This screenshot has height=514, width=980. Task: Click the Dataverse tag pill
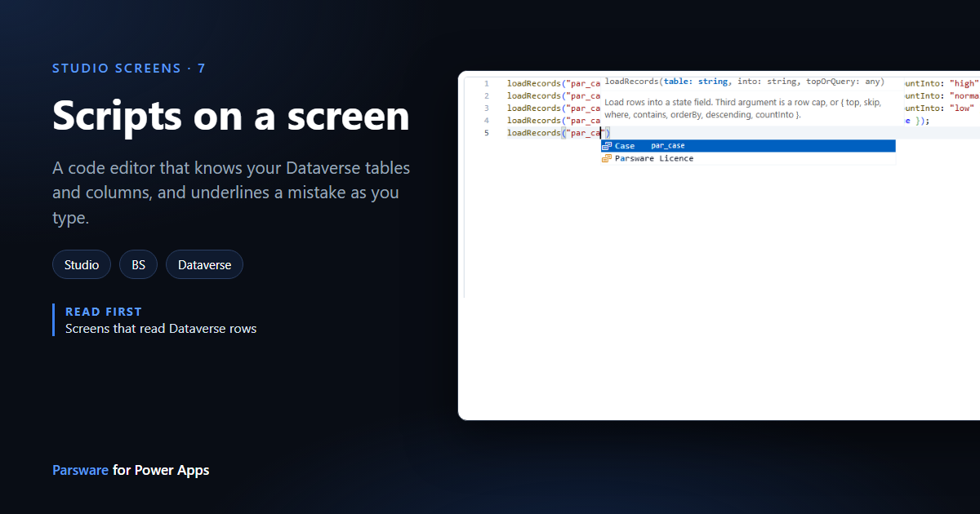(204, 264)
